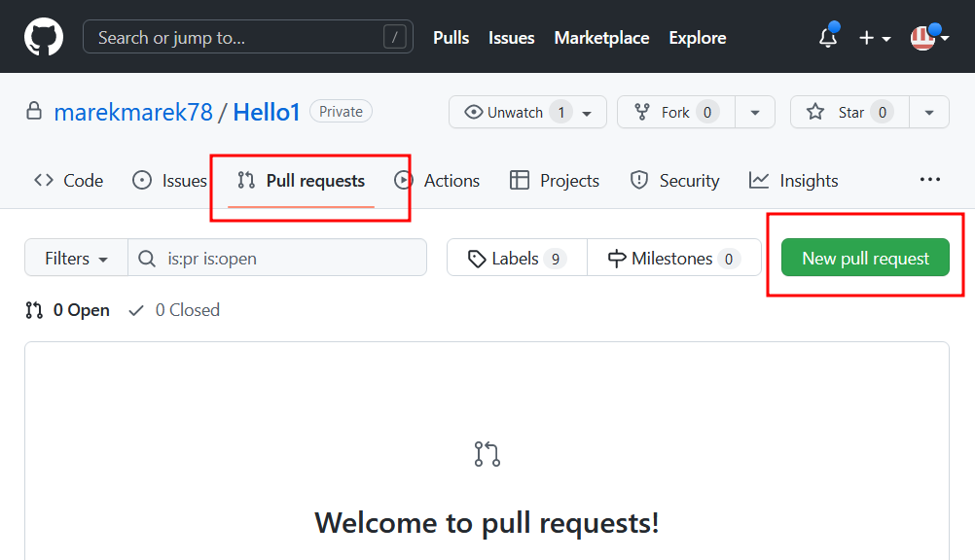This screenshot has height=560, width=975.
Task: Click the pull request icon above Welcome
Action: [x=487, y=454]
